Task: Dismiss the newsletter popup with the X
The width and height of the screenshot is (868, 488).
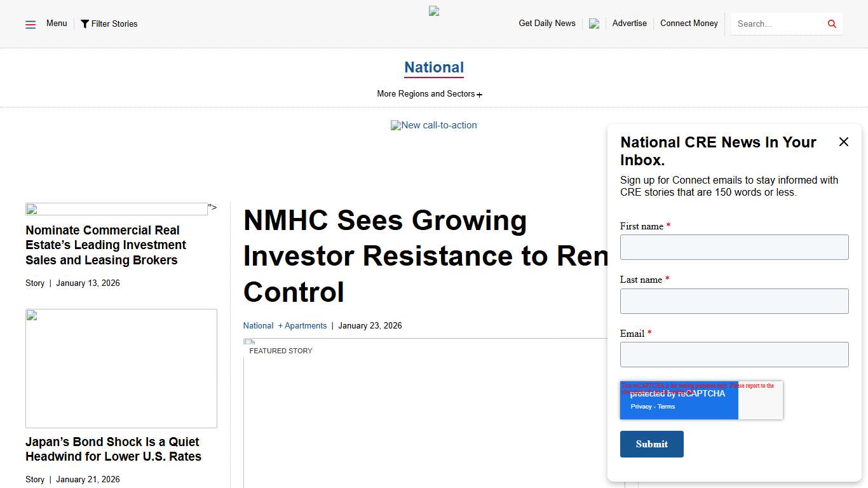Action: click(x=844, y=142)
